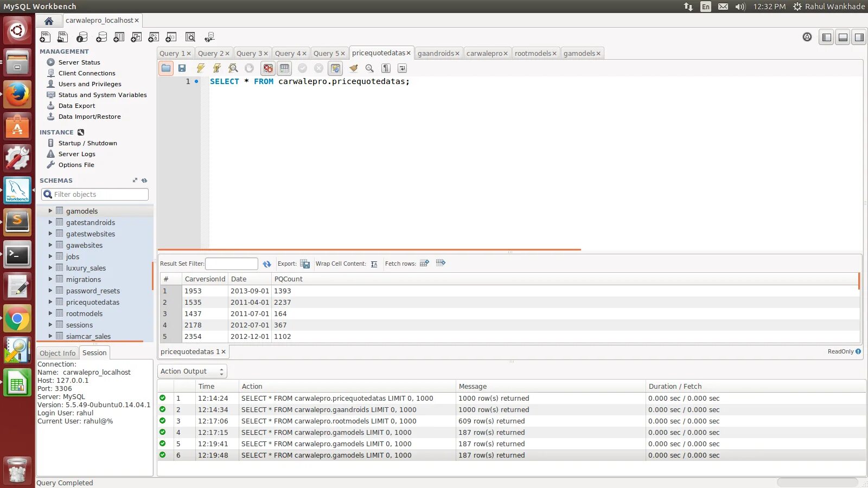Open the inspector for the selected object
The image size is (868, 488).
tap(82, 37)
